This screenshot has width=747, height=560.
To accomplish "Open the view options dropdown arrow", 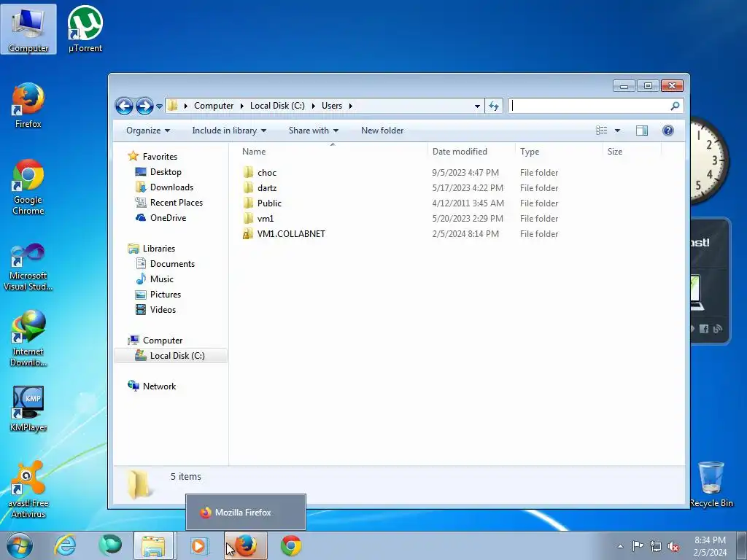I will (x=617, y=131).
